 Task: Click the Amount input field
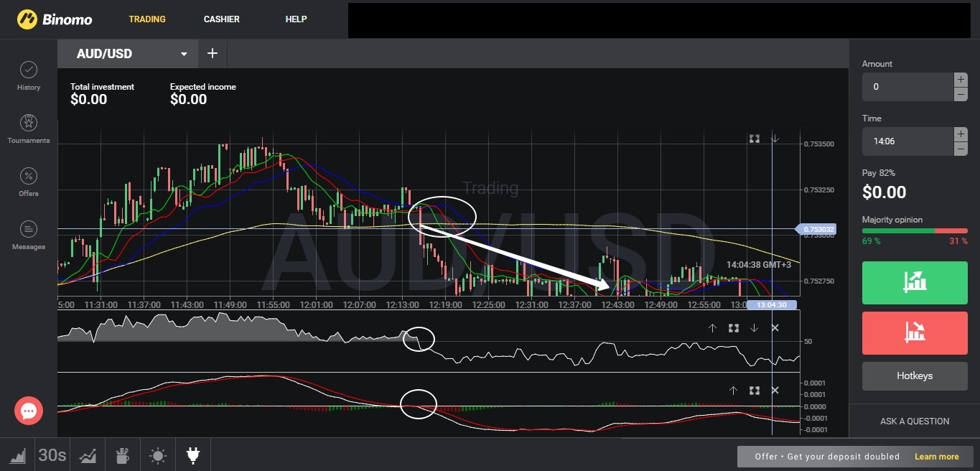907,87
